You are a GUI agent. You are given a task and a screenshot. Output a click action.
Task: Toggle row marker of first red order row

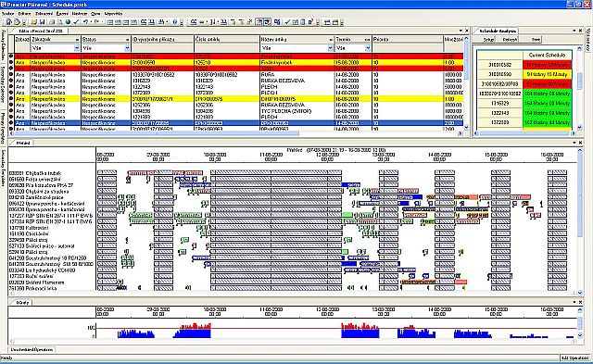(11, 56)
